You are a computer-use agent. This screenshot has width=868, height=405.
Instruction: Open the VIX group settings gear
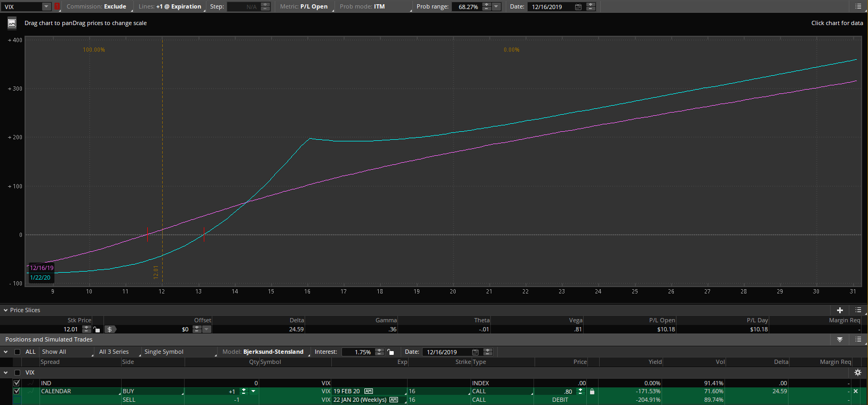coord(857,372)
